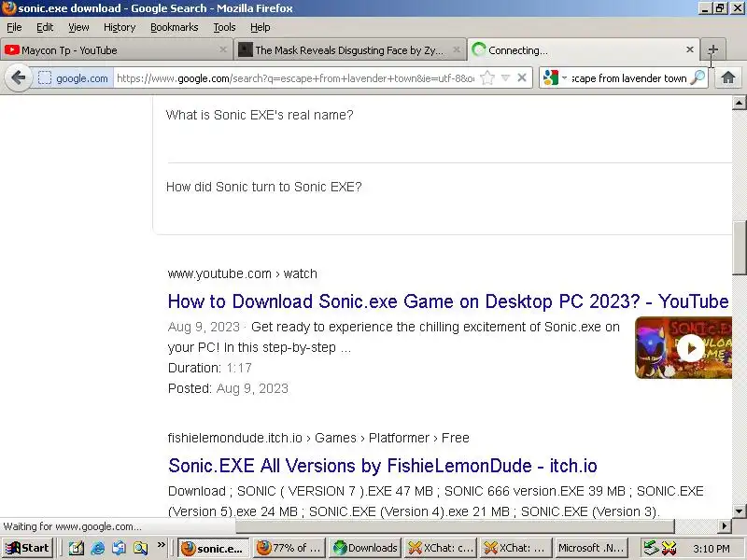Screen dimensions: 747x560
Task: Go to the home page icon
Action: point(727,77)
